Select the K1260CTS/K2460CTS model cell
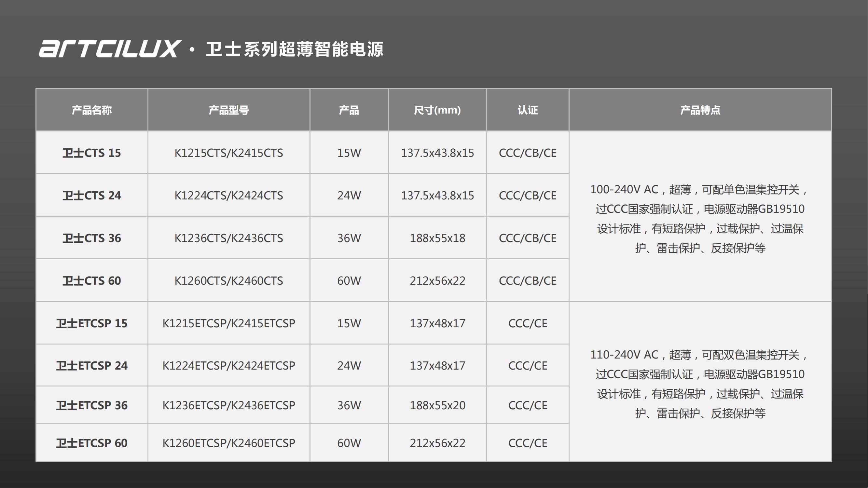 [229, 280]
